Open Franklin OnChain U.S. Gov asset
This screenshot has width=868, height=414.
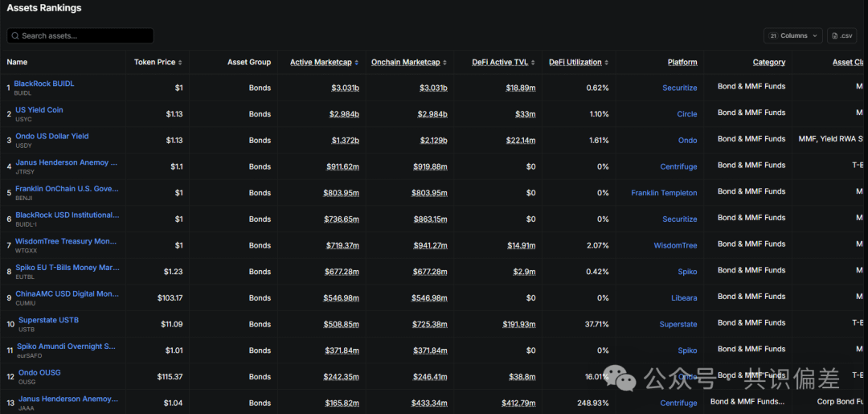[67, 189]
